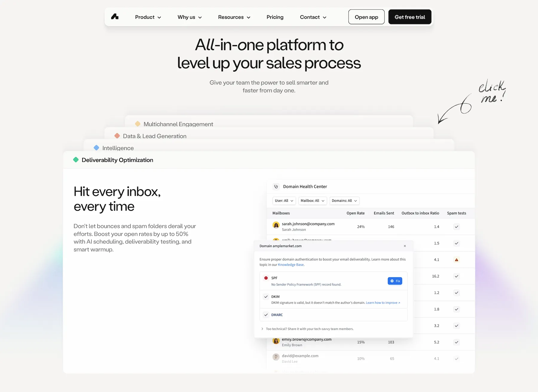Open the Knowledge Base link in the dialog
The height and width of the screenshot is (392, 538).
(x=291, y=265)
